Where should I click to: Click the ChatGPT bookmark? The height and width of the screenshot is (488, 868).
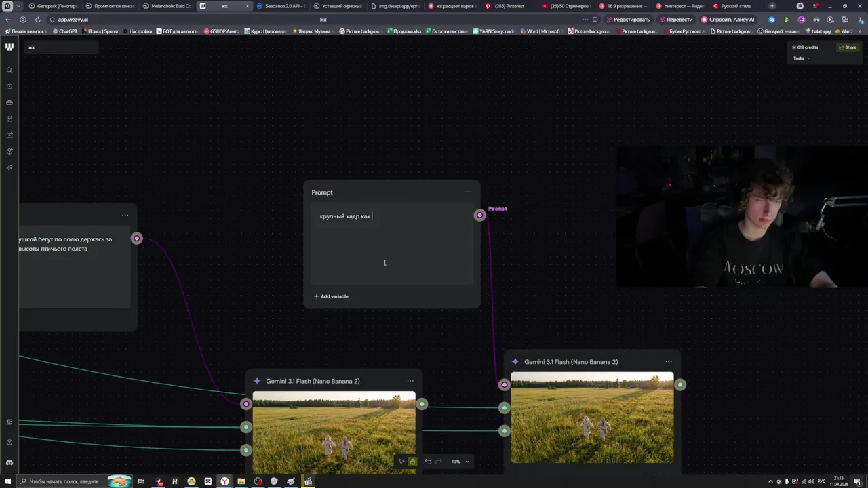(x=64, y=31)
